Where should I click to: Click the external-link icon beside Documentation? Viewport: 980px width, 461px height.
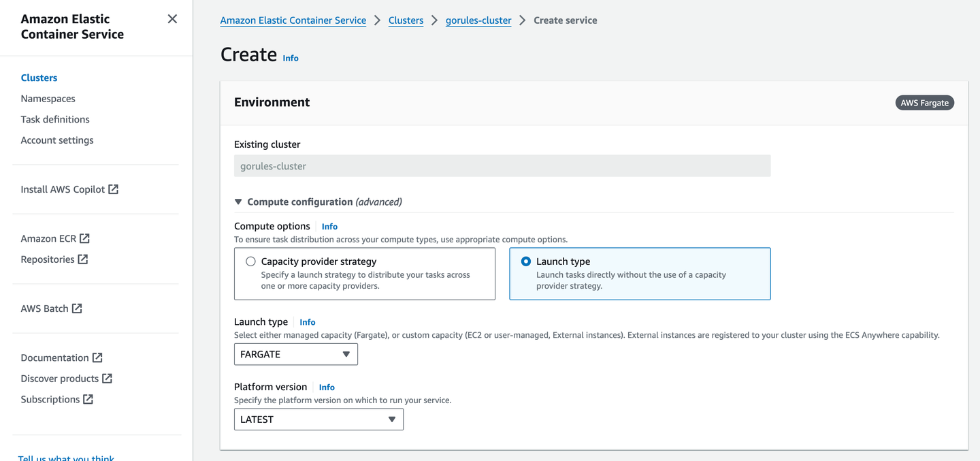coord(97,357)
